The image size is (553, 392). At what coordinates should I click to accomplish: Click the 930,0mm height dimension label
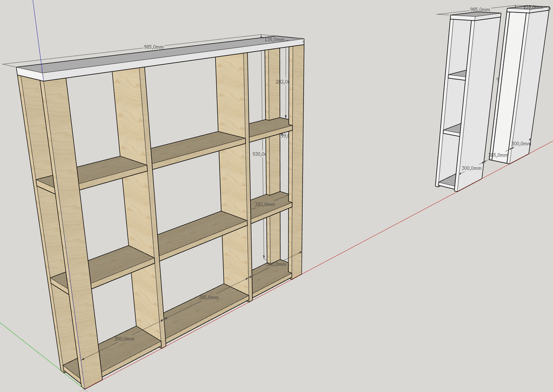click(x=259, y=154)
